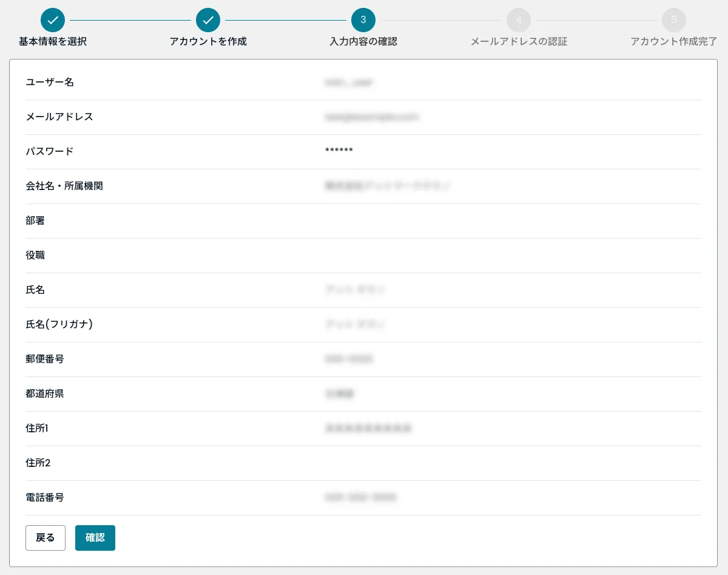
Task: Click the メールアドレス row label
Action: (59, 117)
